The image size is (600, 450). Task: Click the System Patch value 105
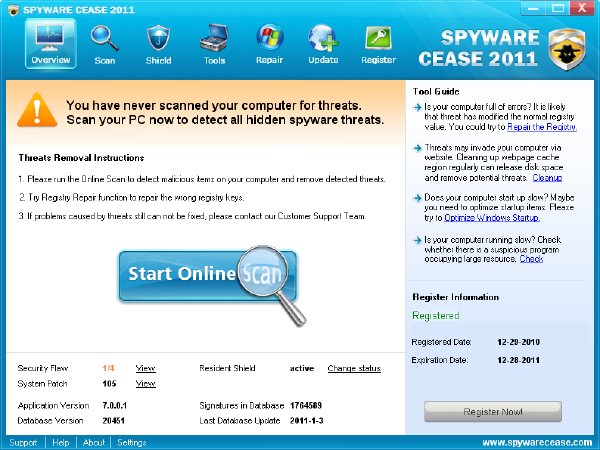(109, 383)
